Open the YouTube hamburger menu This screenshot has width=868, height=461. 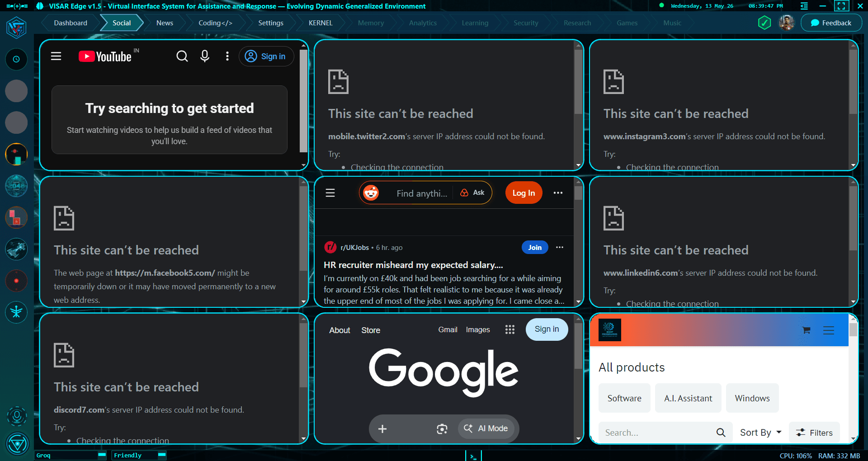tap(56, 56)
